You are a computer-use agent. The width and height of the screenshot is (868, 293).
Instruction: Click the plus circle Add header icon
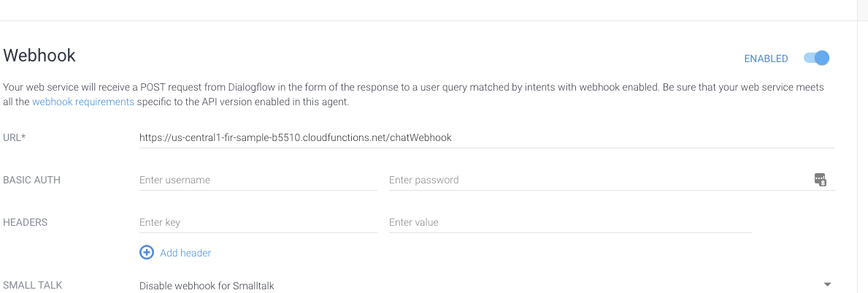click(147, 253)
